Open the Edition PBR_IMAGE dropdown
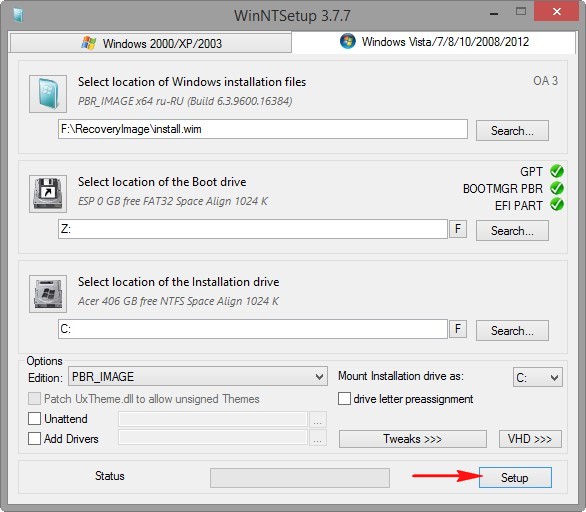 (x=198, y=376)
